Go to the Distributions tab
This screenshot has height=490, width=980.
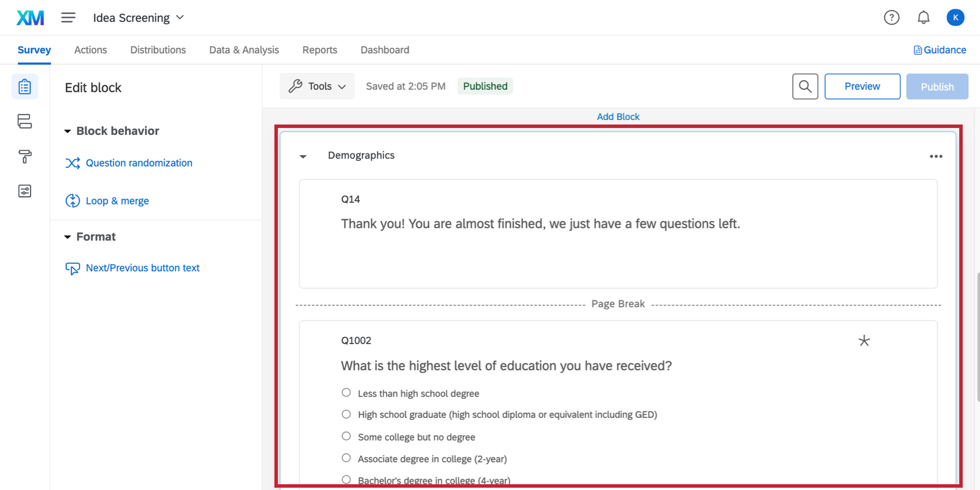(x=158, y=50)
